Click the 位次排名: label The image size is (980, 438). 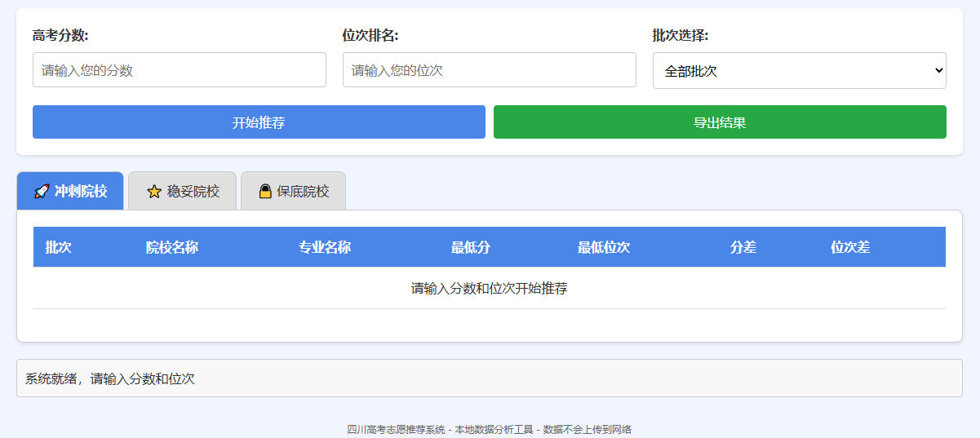(x=370, y=35)
